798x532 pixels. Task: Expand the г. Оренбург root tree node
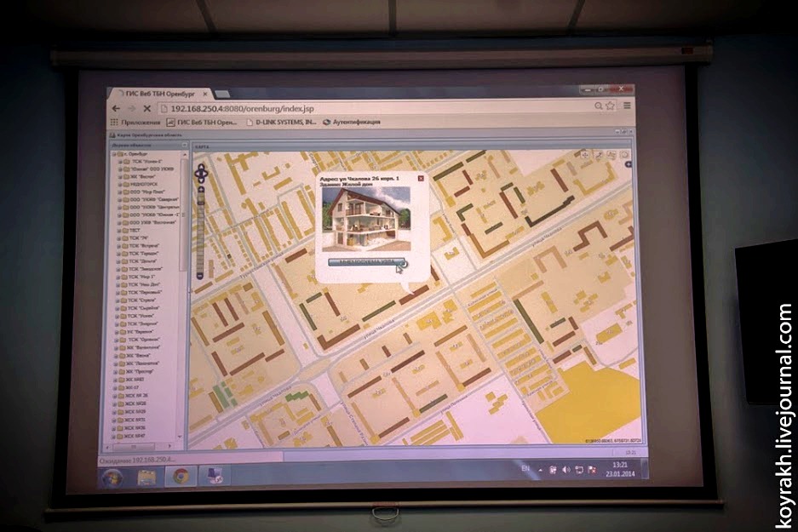(113, 154)
